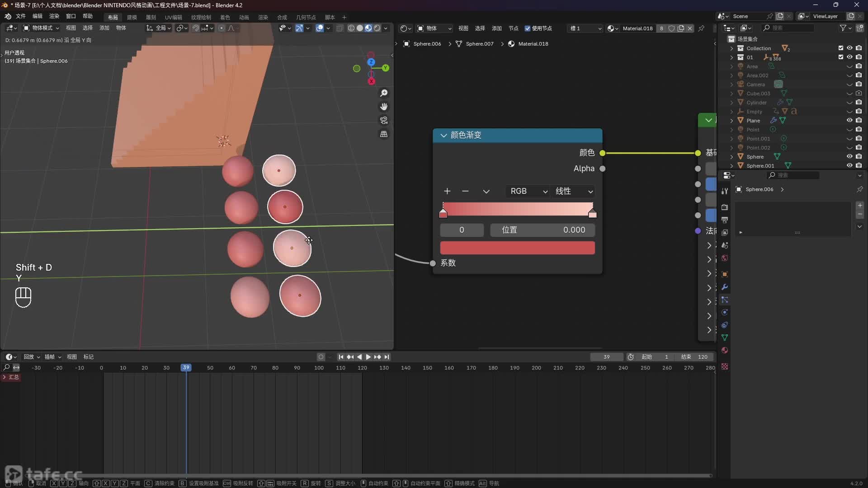Click the red color stop swatch bar
Screen dimensions: 868x488
pos(518,248)
